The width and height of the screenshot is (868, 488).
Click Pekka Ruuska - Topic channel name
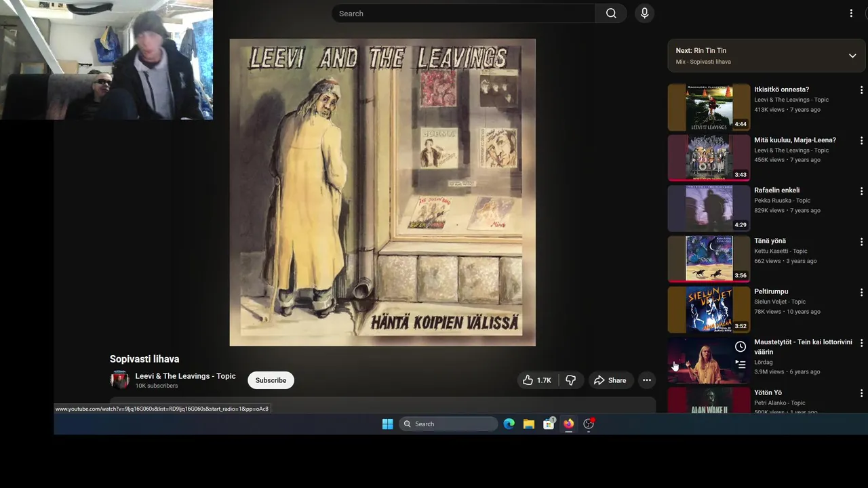click(x=783, y=201)
